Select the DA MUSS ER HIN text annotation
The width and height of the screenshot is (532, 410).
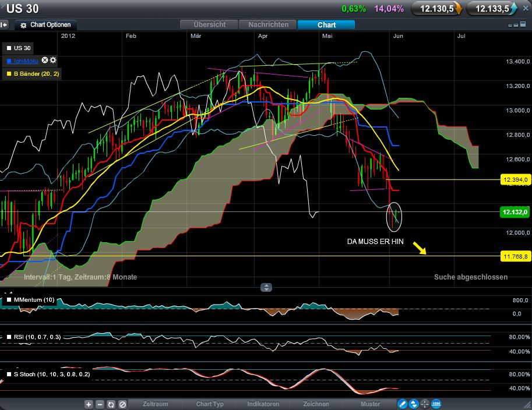click(375, 242)
